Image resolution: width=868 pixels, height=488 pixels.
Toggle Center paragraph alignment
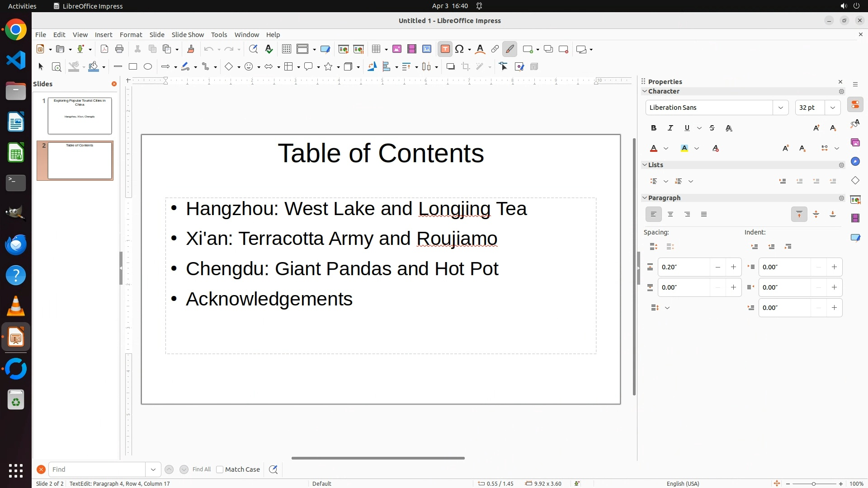click(670, 215)
